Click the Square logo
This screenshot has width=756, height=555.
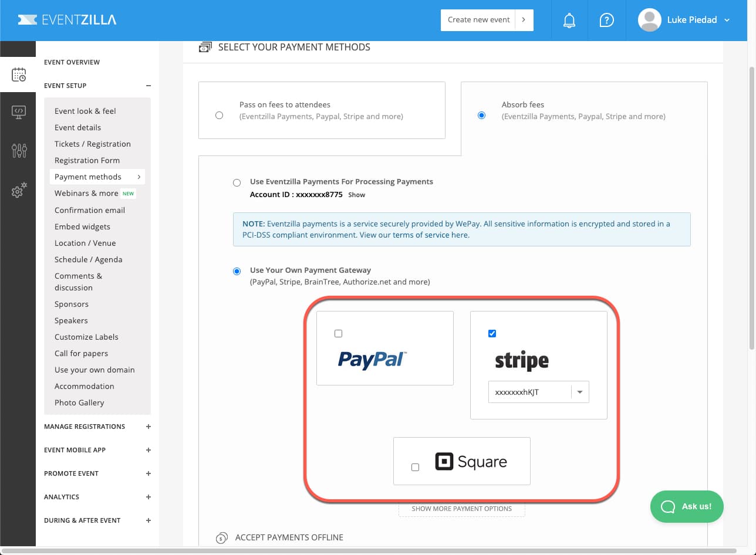click(471, 462)
